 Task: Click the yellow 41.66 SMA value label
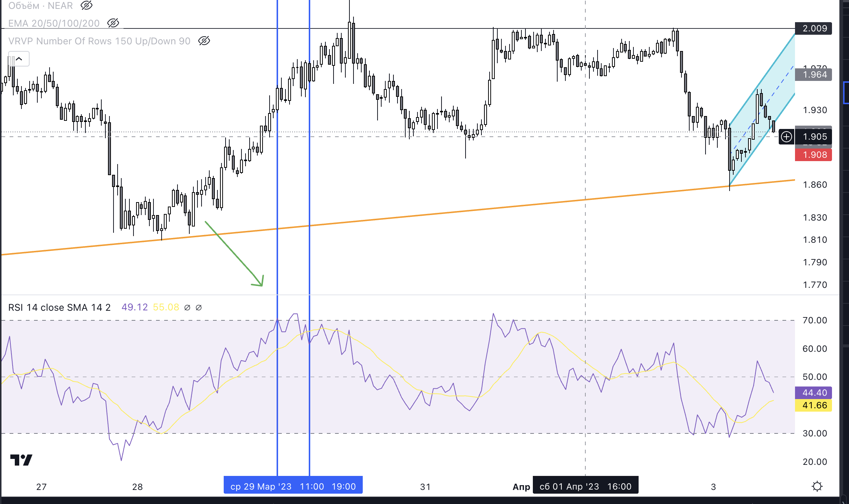click(814, 405)
